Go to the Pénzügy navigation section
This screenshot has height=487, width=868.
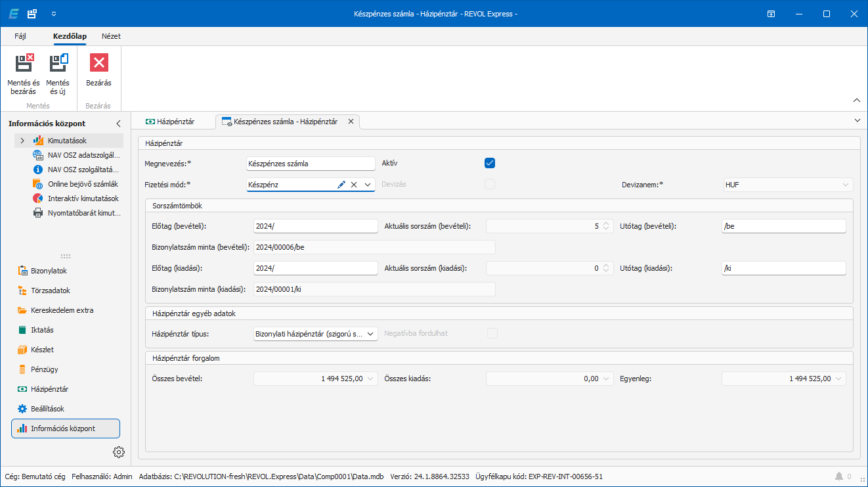(44, 369)
